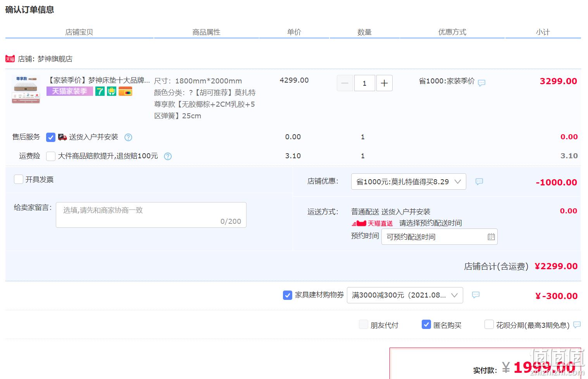The image size is (588, 379).
Task: Click the green shield guarantee badge
Action: (112, 91)
